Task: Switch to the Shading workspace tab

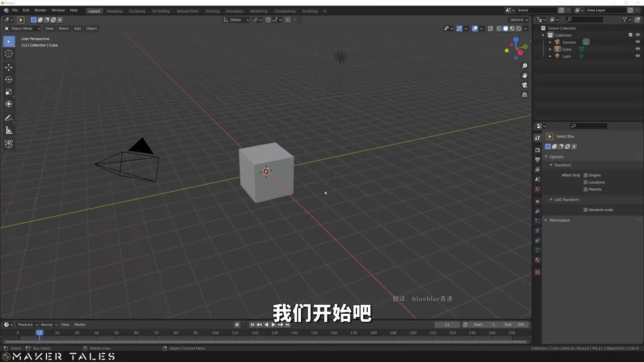Action: [x=212, y=11]
